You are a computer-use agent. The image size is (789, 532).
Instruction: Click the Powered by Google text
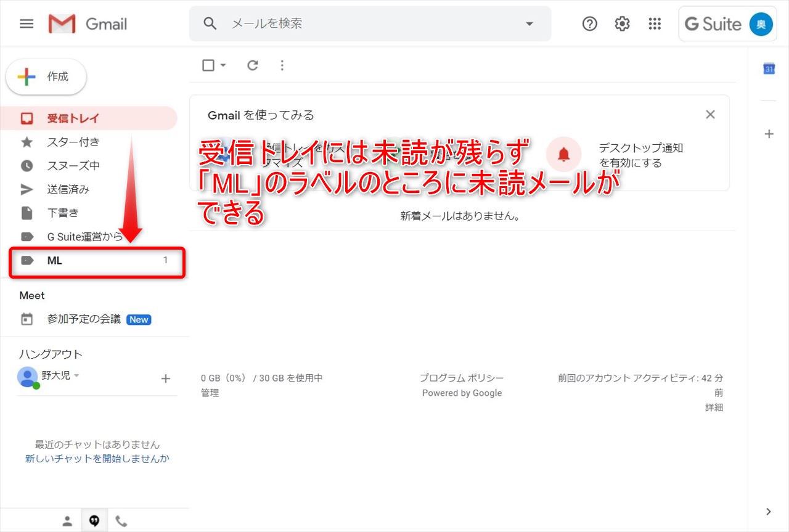pos(462,393)
